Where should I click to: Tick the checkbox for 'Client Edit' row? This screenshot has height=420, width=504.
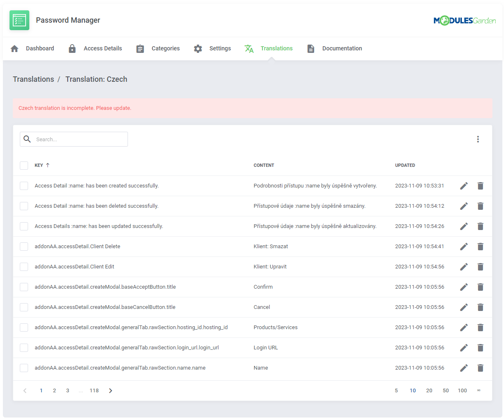[24, 267]
